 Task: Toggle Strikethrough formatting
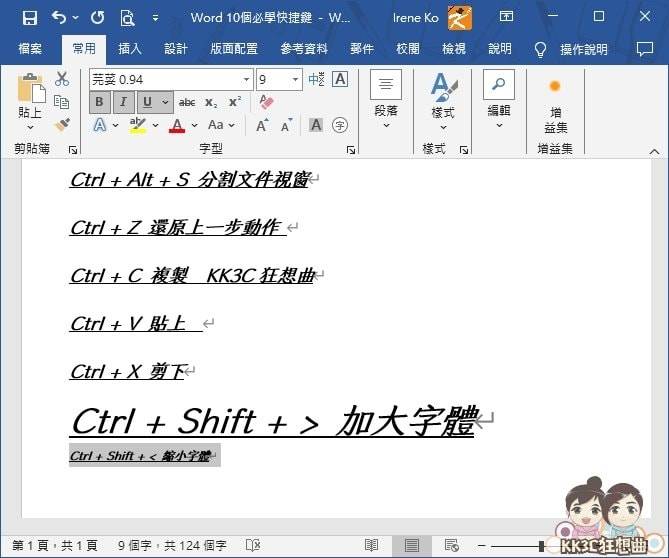pyautogui.click(x=187, y=102)
